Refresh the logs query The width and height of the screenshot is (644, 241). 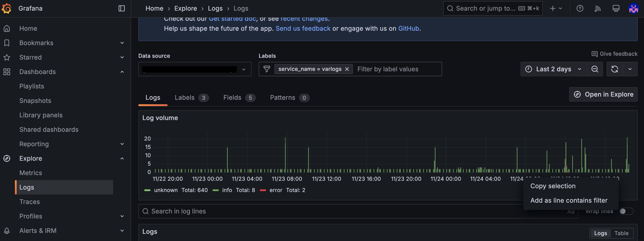click(614, 69)
